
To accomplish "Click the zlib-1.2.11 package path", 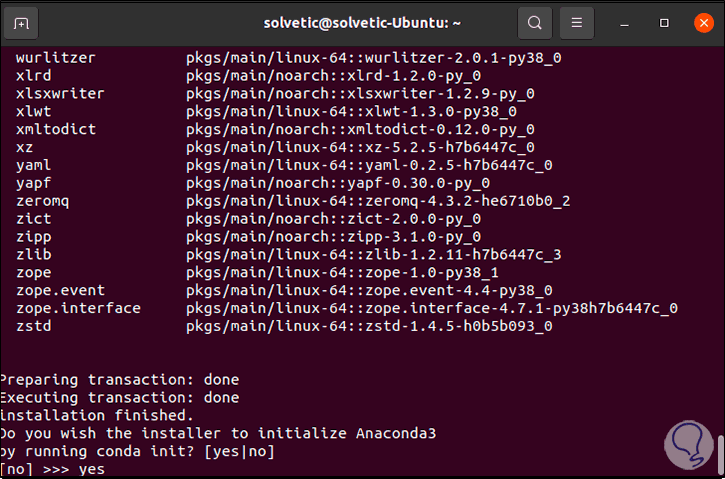I will pos(373,255).
